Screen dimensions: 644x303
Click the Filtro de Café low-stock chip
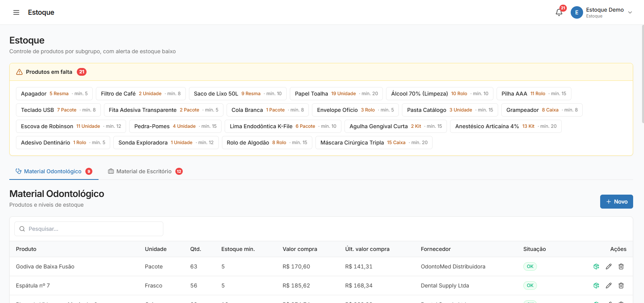coord(141,94)
